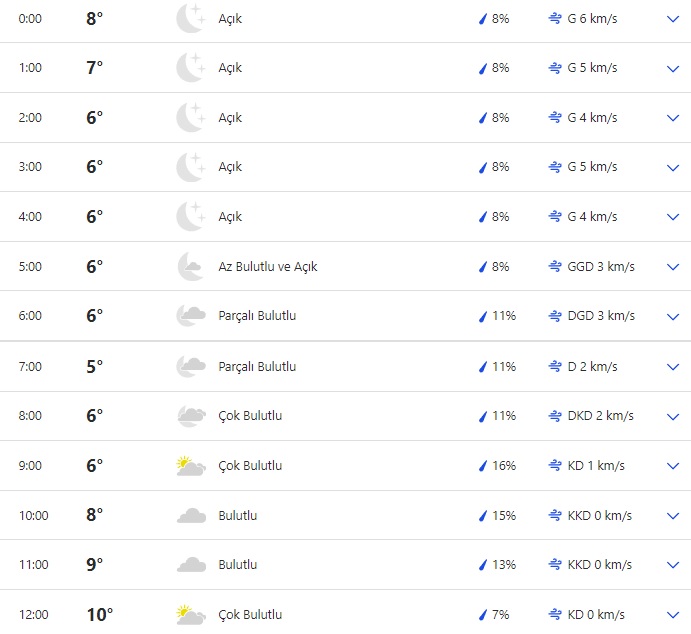The width and height of the screenshot is (691, 634).
Task: Click the partly cloudy night icon at 6:00
Action: tap(190, 316)
